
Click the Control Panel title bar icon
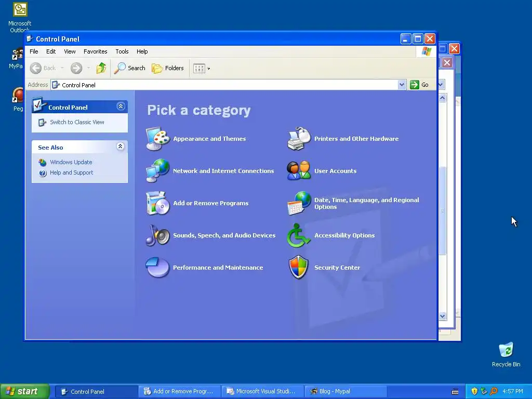tap(30, 38)
